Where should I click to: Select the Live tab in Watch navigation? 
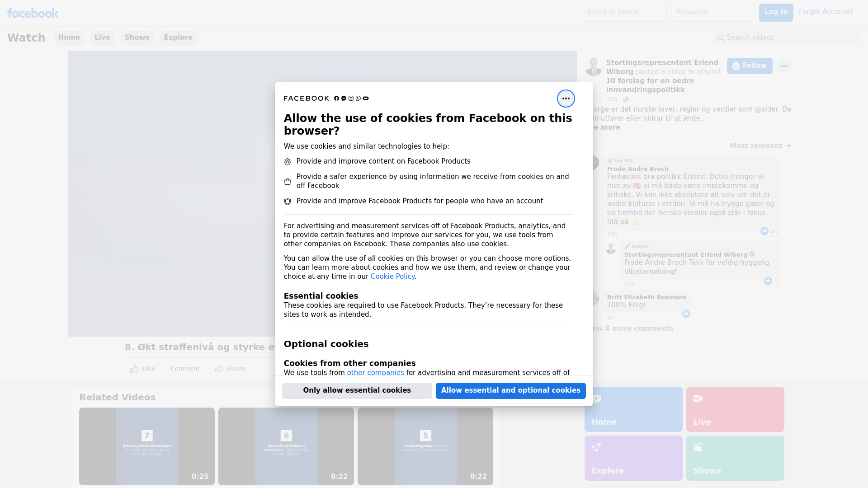pos(102,38)
